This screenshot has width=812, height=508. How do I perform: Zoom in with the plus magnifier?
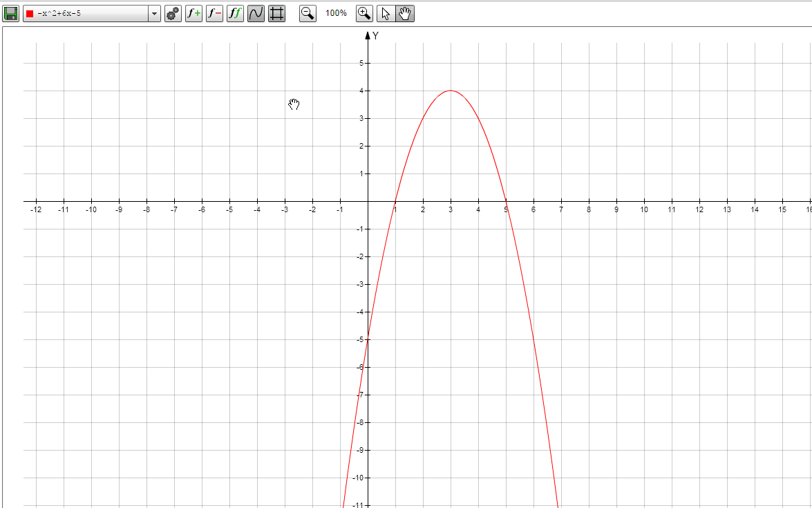pos(365,13)
